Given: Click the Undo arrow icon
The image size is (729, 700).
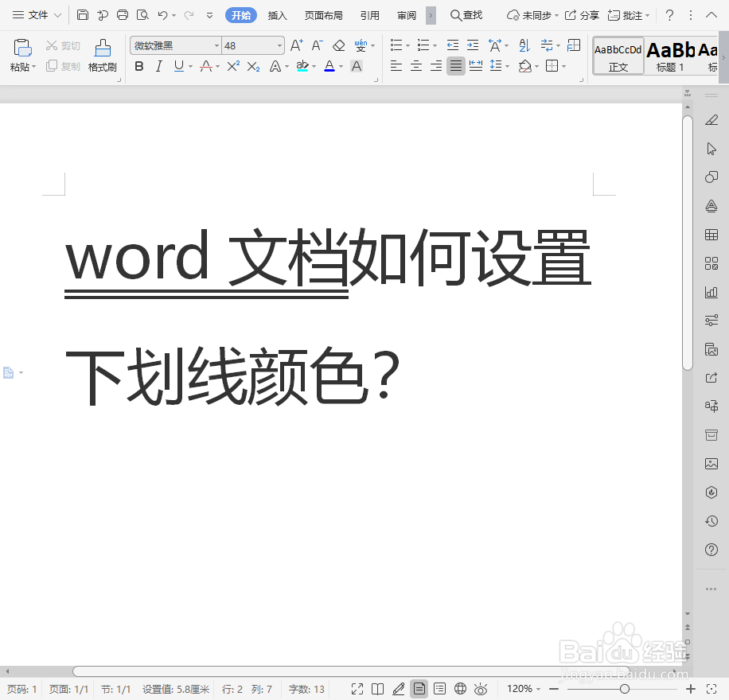Looking at the screenshot, I should tap(162, 15).
